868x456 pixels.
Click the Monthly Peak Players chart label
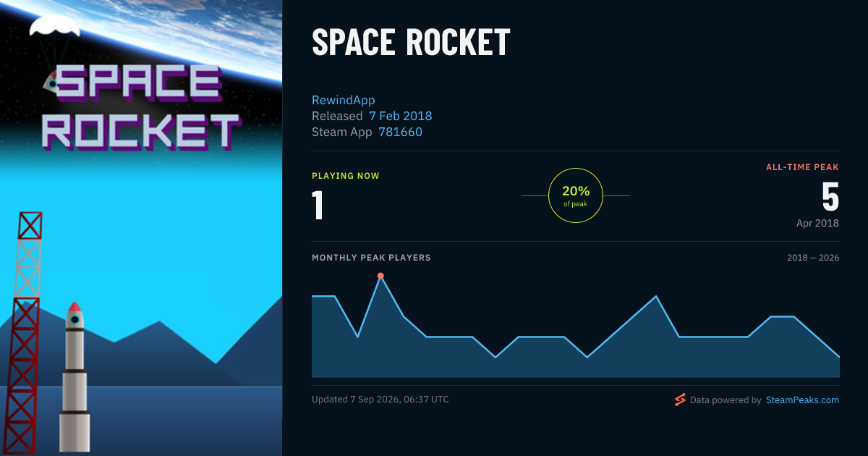point(371,258)
